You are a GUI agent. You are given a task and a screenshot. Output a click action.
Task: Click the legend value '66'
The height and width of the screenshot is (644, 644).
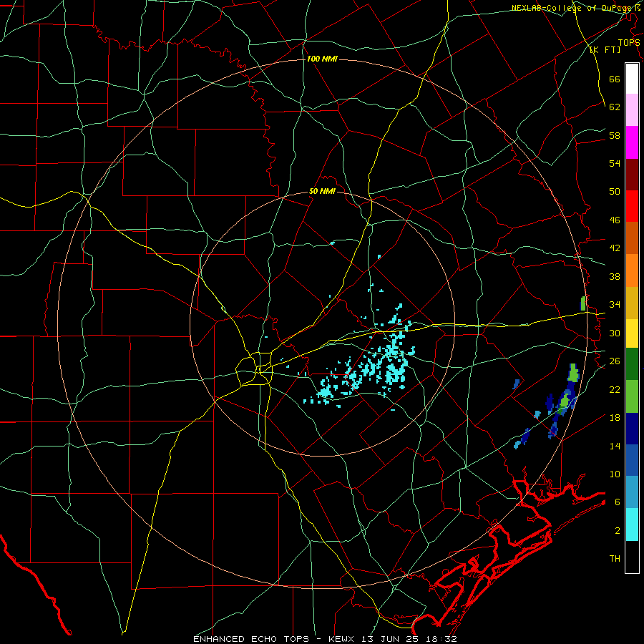click(615, 79)
